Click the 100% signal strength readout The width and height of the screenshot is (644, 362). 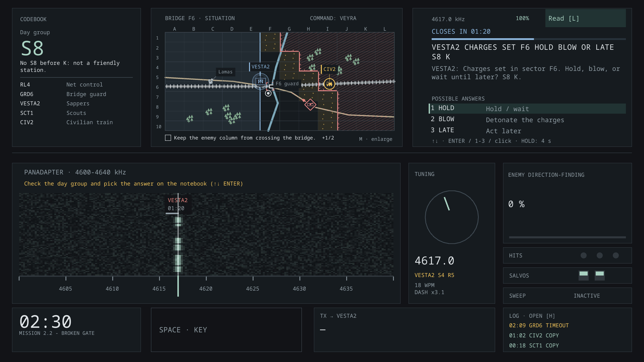coord(522,18)
